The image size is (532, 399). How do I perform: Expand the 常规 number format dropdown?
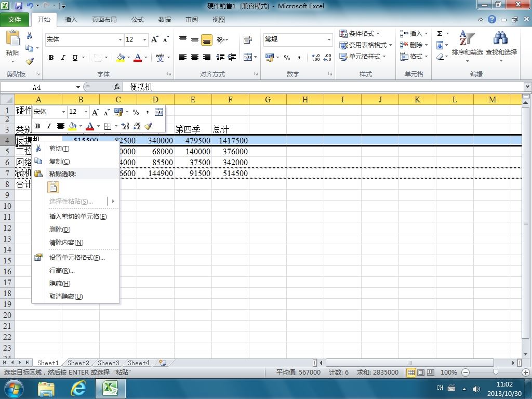[x=329, y=39]
